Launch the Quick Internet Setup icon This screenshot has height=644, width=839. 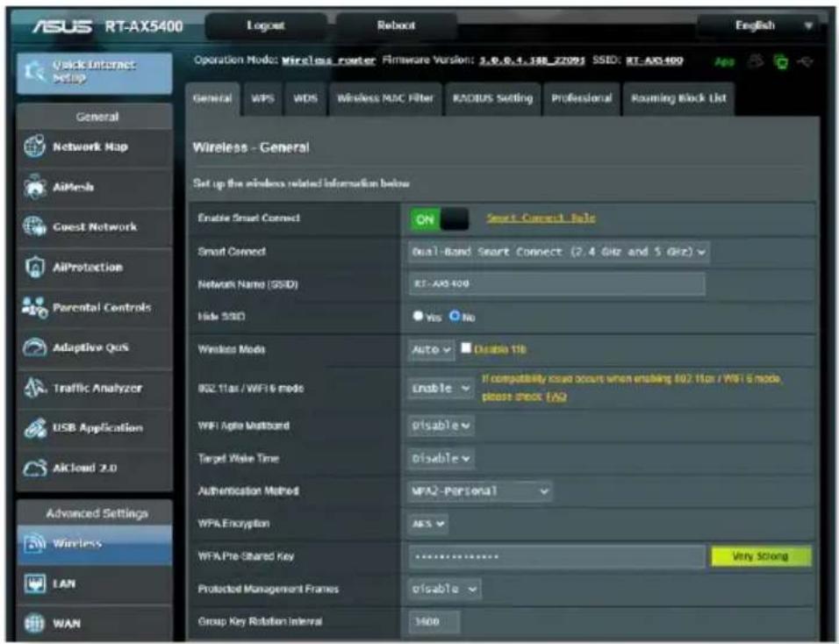point(35,72)
